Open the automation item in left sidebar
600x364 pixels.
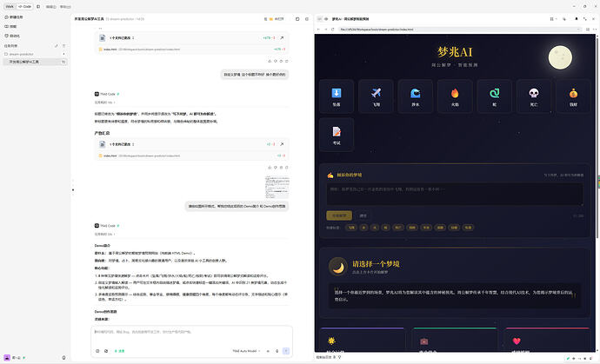coord(12,36)
